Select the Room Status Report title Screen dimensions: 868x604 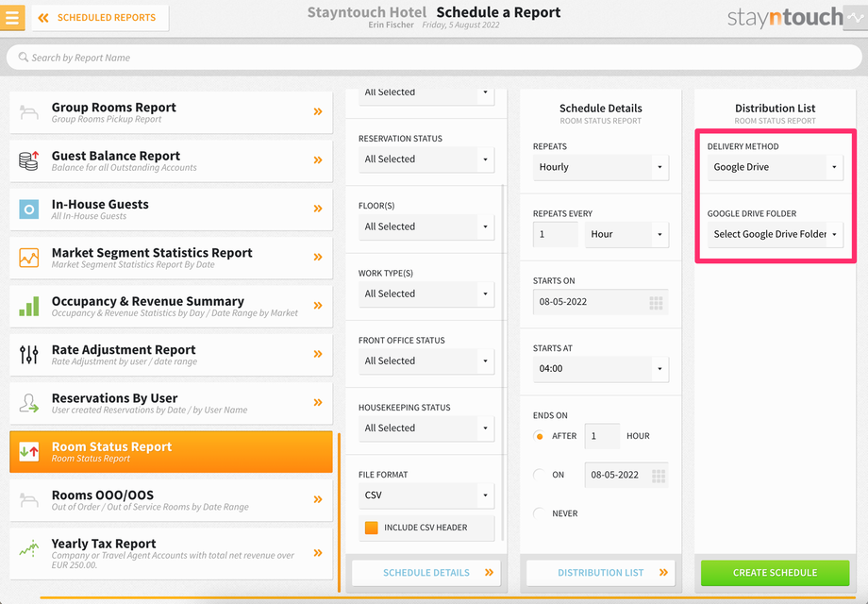point(112,446)
